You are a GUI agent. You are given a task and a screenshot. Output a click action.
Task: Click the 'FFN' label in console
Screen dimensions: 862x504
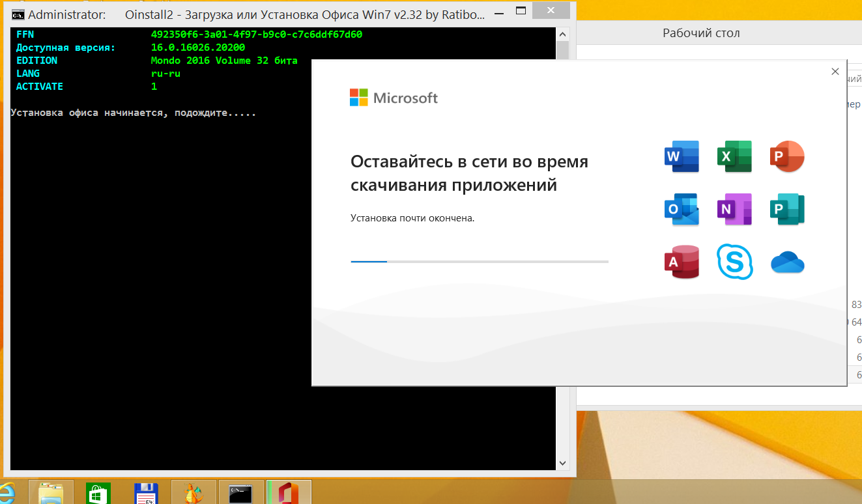(x=25, y=35)
